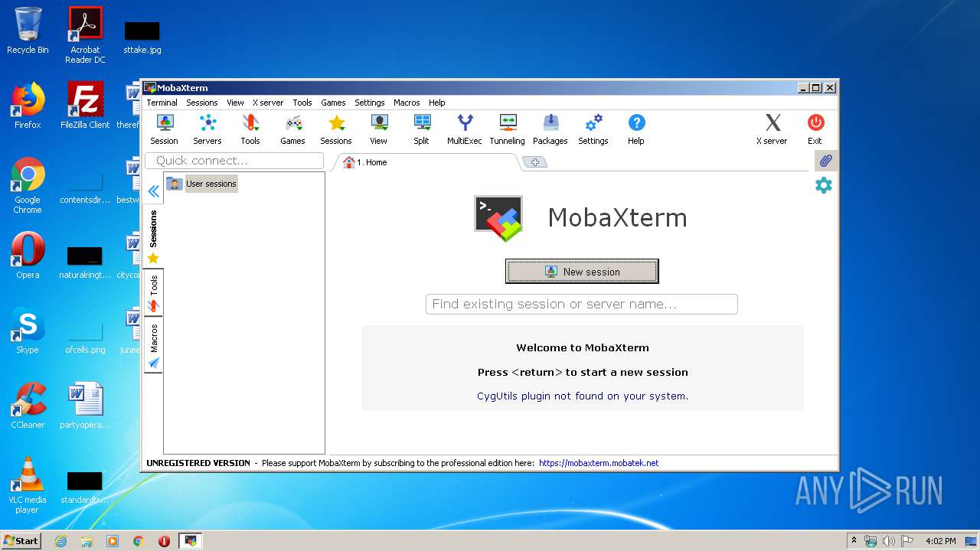Open the Help menu in the menu bar
Image resolution: width=980 pixels, height=551 pixels.
[x=436, y=103]
